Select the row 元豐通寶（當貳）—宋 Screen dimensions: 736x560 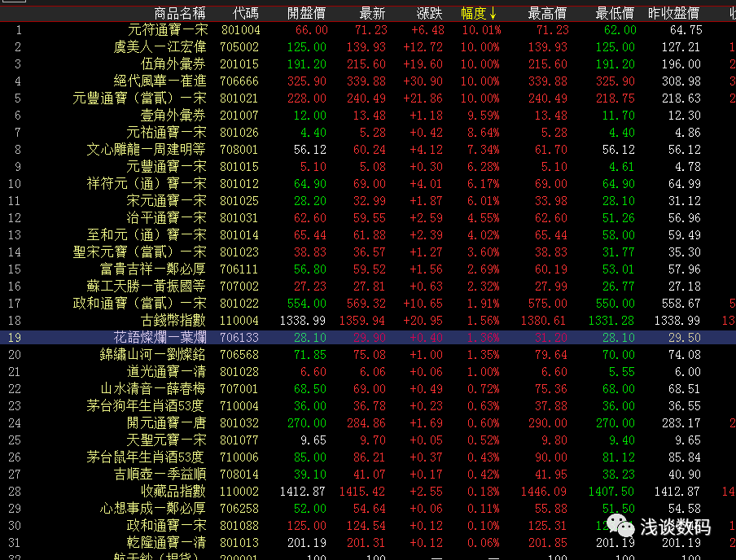pyautogui.click(x=368, y=98)
